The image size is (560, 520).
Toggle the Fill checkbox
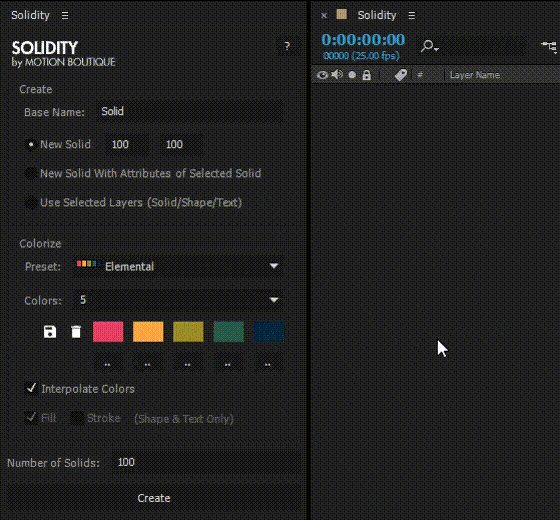click(31, 418)
